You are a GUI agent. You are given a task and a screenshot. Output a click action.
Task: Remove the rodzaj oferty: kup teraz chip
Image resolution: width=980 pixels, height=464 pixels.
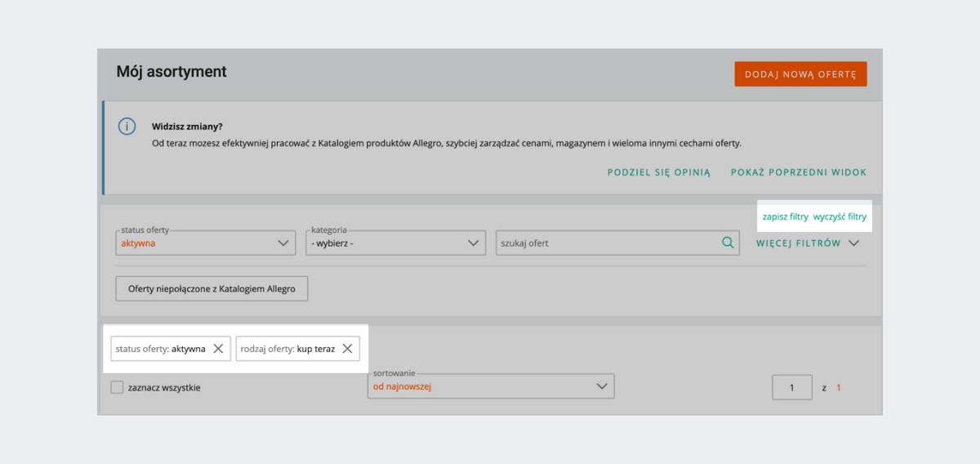pyautogui.click(x=347, y=349)
